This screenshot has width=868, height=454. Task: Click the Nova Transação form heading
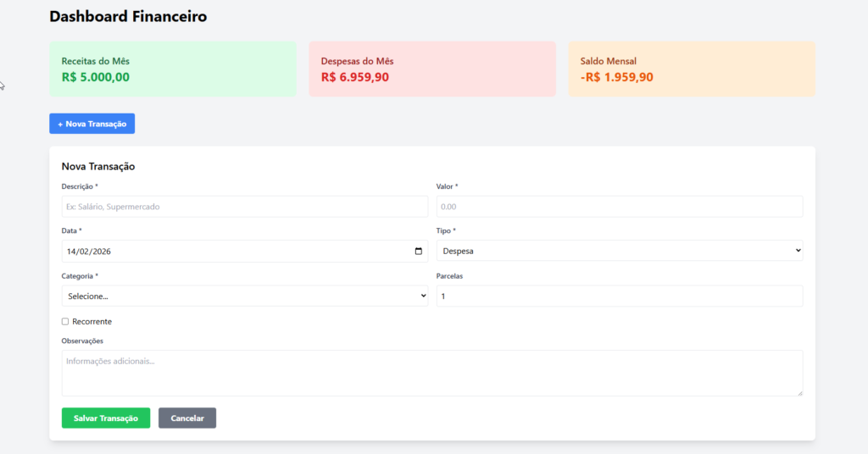pyautogui.click(x=98, y=167)
